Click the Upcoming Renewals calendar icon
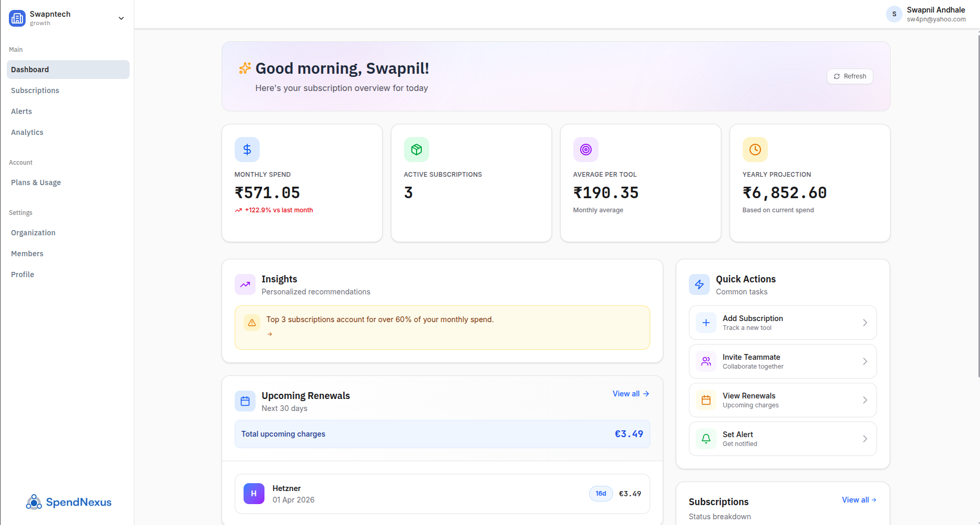980x525 pixels. (245, 401)
